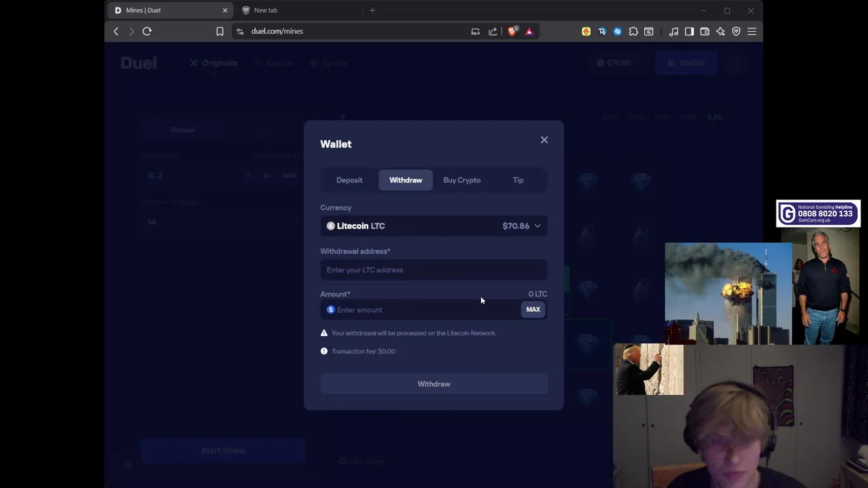This screenshot has width=868, height=488.
Task: Go forward in browser history
Action: (132, 31)
